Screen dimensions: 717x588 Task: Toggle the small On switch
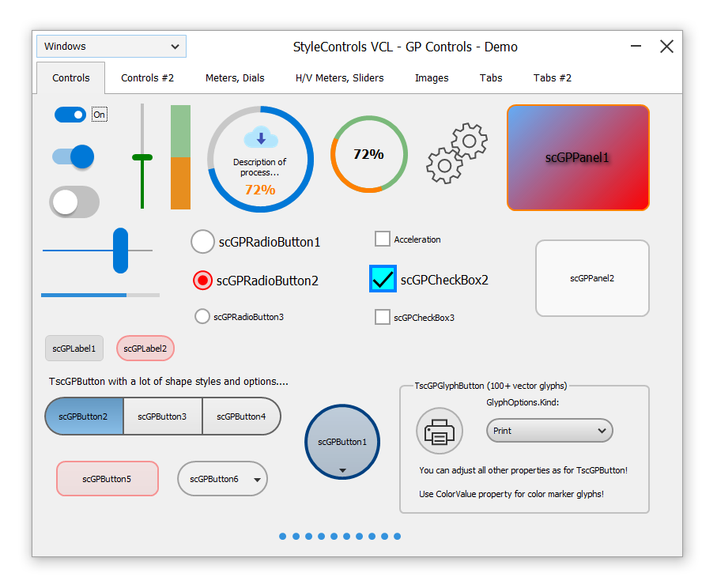(70, 115)
